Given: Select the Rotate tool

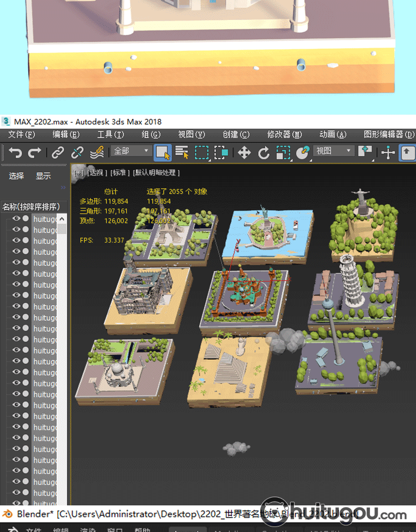Looking at the screenshot, I should pyautogui.click(x=264, y=152).
